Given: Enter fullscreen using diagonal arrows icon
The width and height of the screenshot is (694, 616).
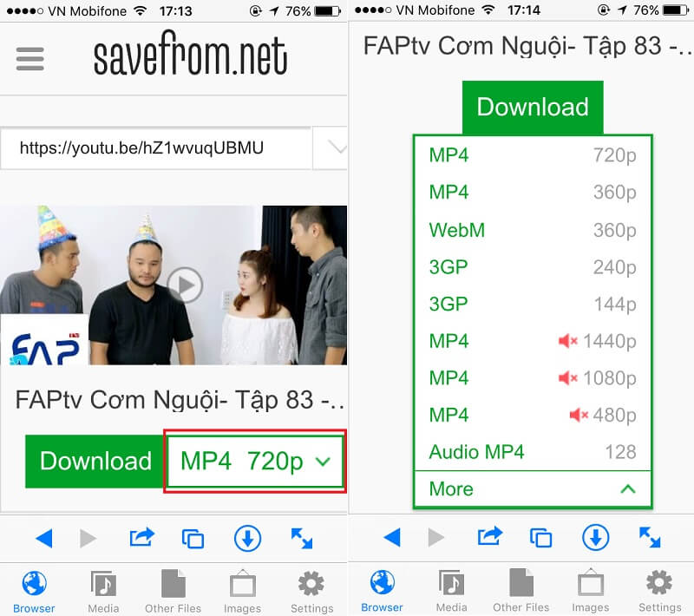Looking at the screenshot, I should coord(301,538).
